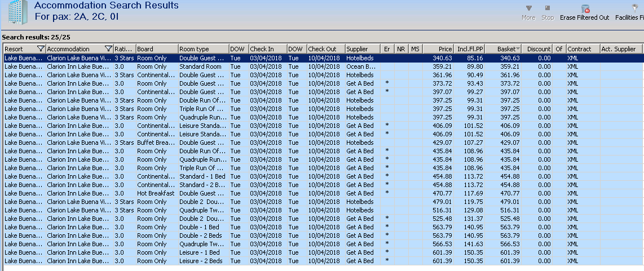Open the Facilities filter funnel icon

tap(635, 9)
